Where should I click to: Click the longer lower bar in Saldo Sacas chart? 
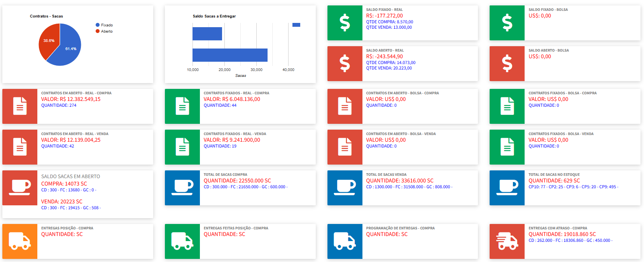230,55
